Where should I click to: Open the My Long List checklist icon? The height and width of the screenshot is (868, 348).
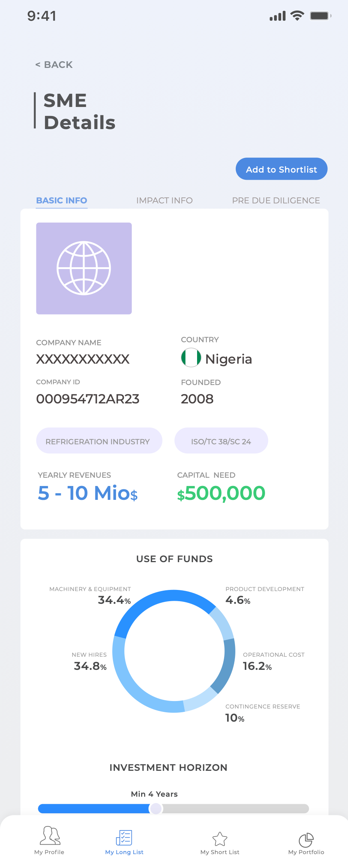[x=124, y=837]
